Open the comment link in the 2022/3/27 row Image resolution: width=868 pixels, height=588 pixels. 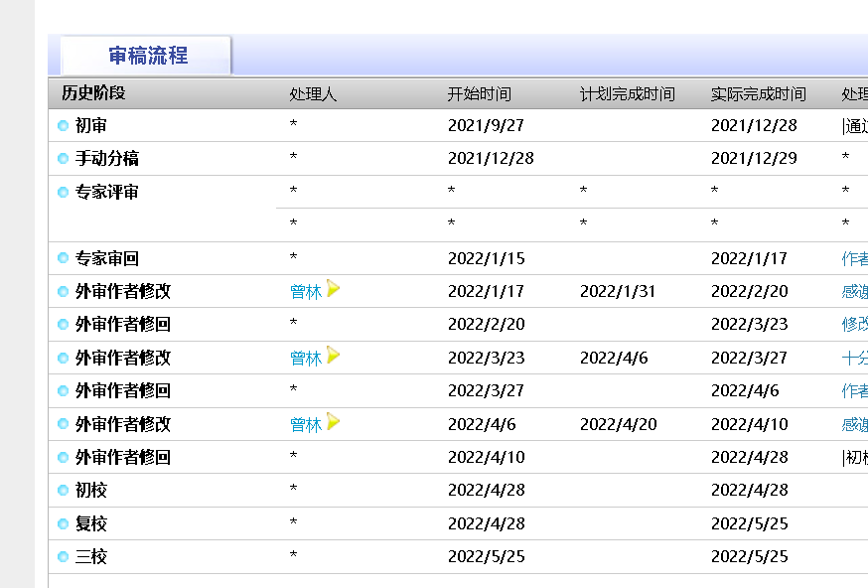854,391
